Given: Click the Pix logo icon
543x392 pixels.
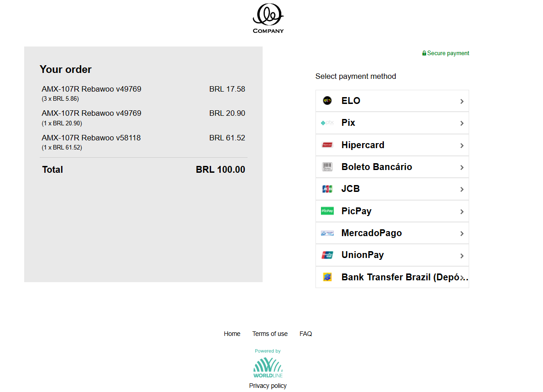Looking at the screenshot, I should 327,123.
